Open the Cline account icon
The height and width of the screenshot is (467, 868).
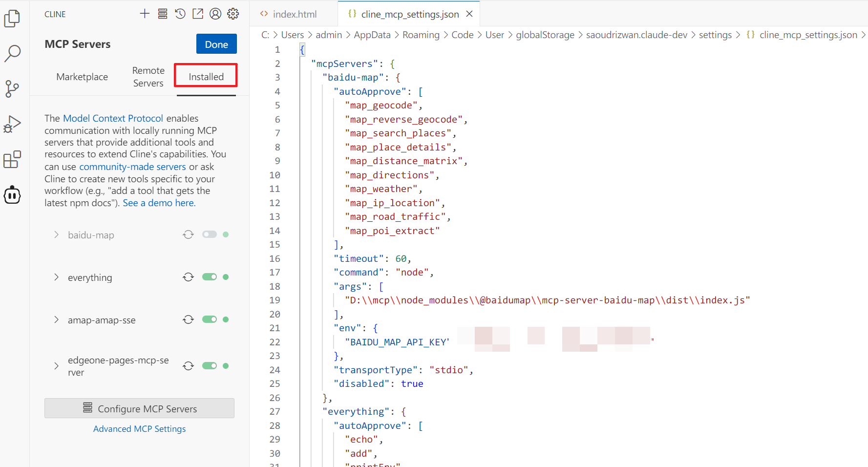coord(215,14)
